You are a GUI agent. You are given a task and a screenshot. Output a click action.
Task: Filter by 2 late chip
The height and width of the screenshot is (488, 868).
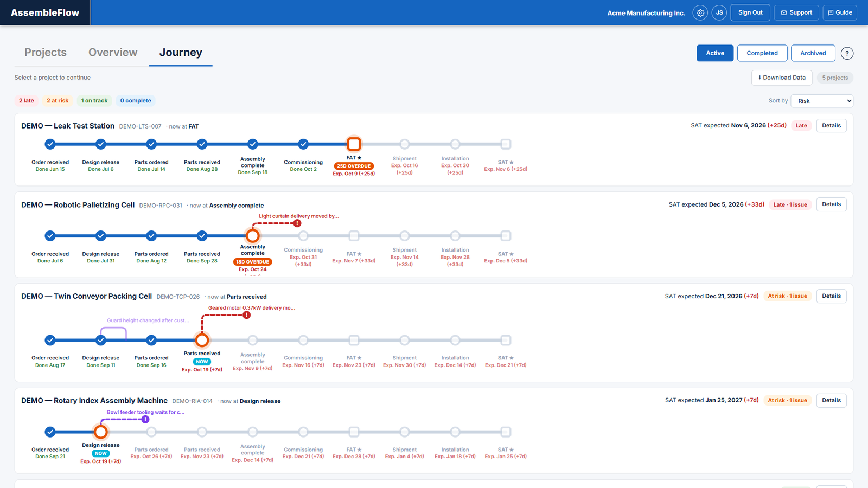(27, 101)
